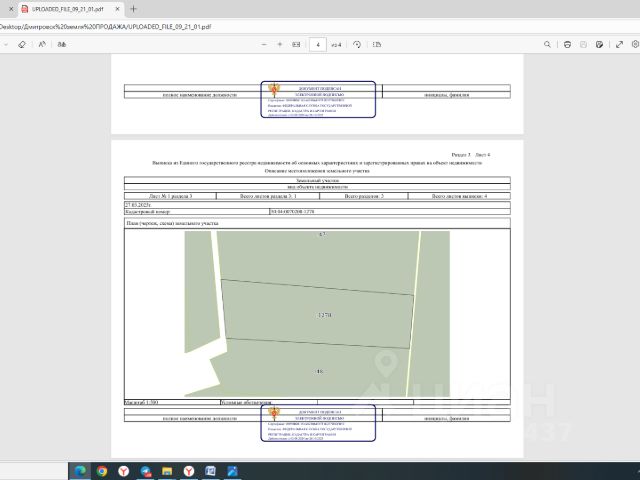Open the PDF settings gear

[x=636, y=44]
